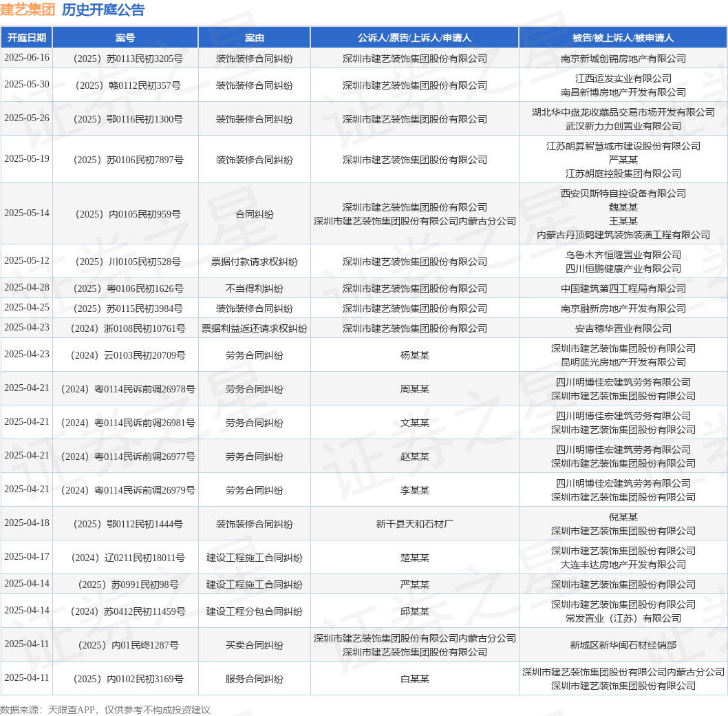Click plaintiff 新干县天和石材厂
The height and width of the screenshot is (716, 728).
(x=415, y=524)
